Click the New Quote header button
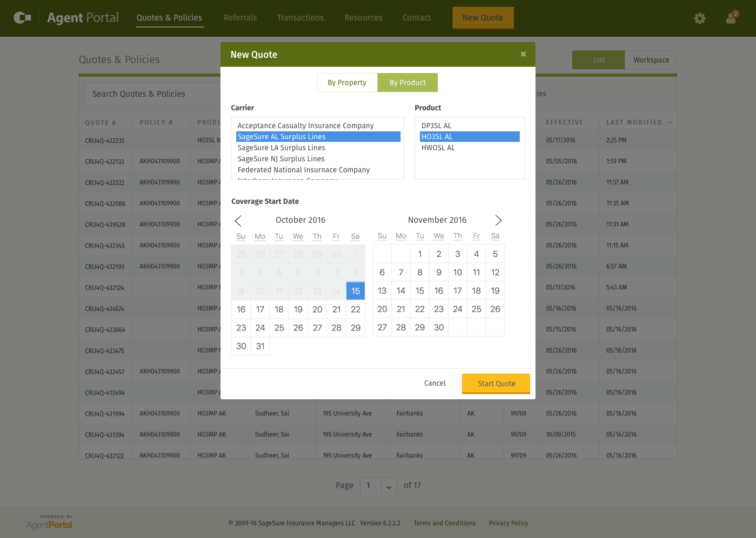This screenshot has width=756, height=538. 483,18
